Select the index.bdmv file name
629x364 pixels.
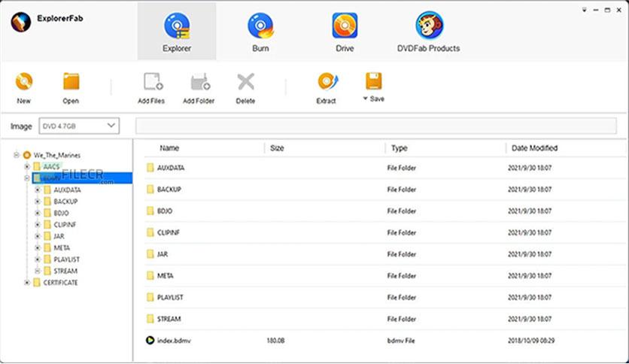click(174, 341)
